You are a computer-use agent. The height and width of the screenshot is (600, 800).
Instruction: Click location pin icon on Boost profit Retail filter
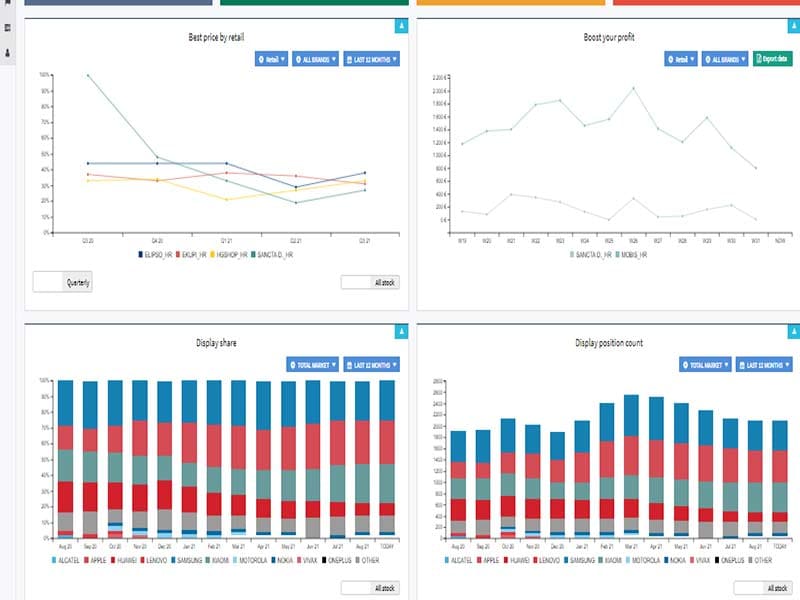point(671,60)
